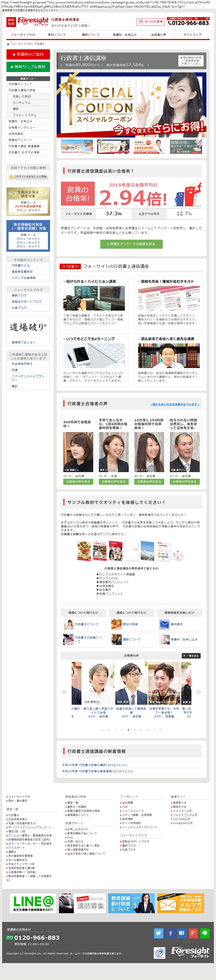This screenshot has width=216, height=980.
Task: Click 合格者の声を見る under 子育てをしながら card
Action: pos(114,482)
